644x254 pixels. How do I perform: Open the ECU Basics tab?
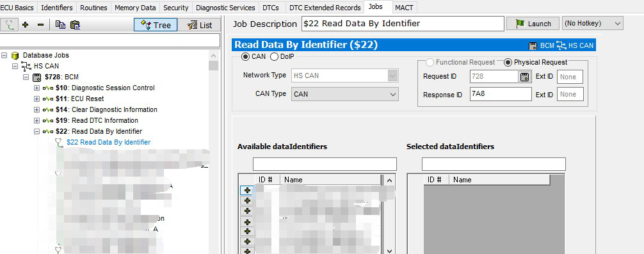[18, 8]
